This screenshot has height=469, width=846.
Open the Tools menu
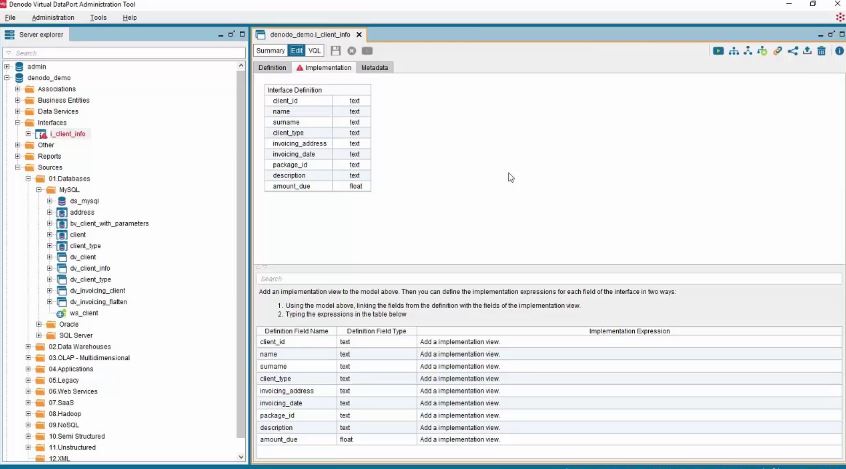[98, 18]
